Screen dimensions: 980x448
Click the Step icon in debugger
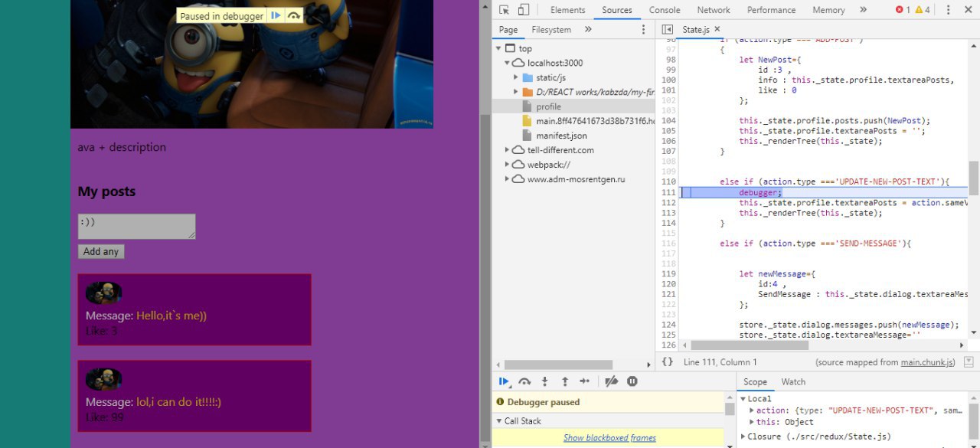pos(585,381)
